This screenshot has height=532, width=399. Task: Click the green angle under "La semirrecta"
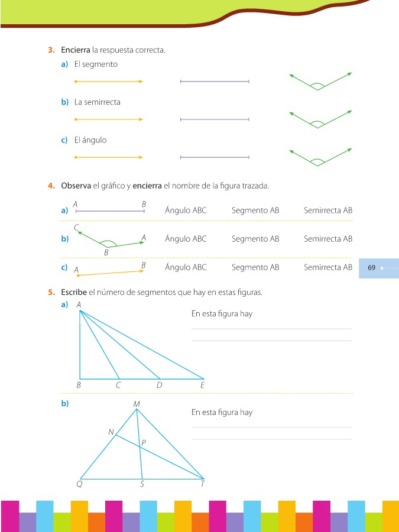(x=320, y=119)
